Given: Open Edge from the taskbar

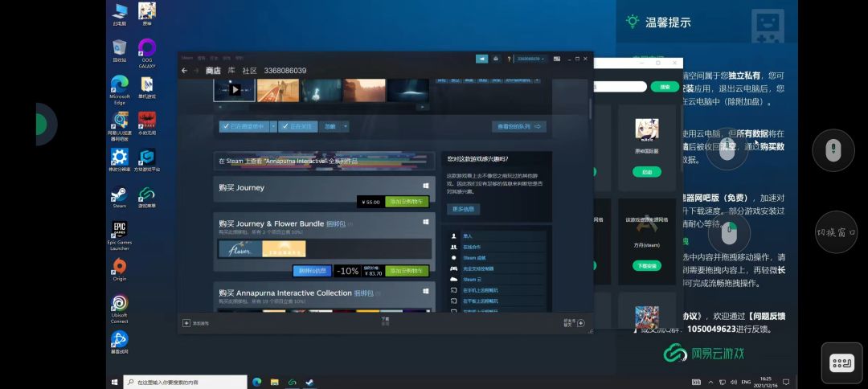Looking at the screenshot, I should tap(257, 382).
